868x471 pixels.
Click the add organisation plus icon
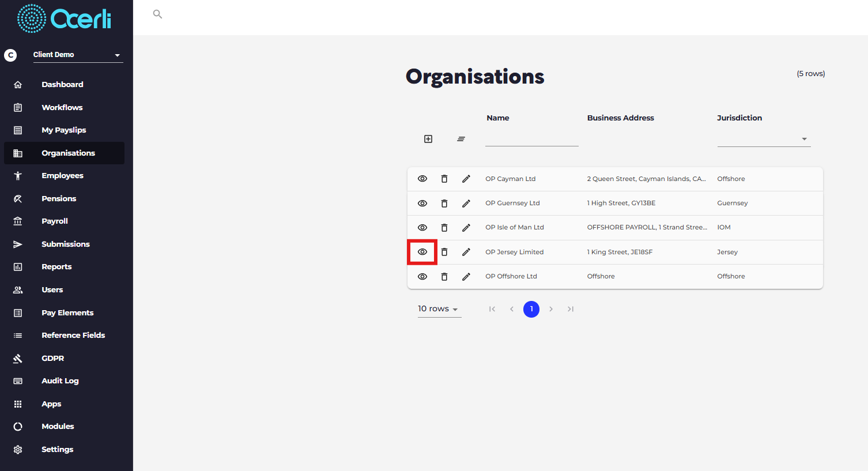coord(428,139)
